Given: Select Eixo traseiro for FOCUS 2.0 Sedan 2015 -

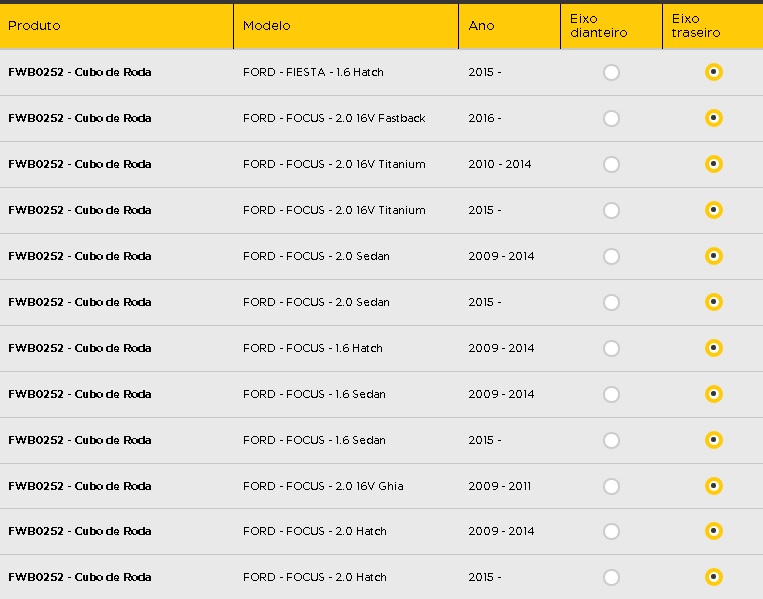Looking at the screenshot, I should point(713,302).
